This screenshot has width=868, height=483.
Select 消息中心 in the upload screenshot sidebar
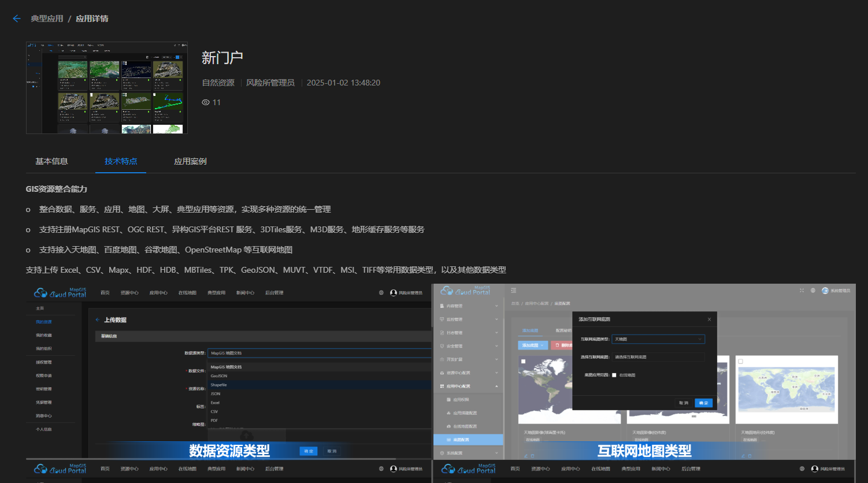coord(44,416)
